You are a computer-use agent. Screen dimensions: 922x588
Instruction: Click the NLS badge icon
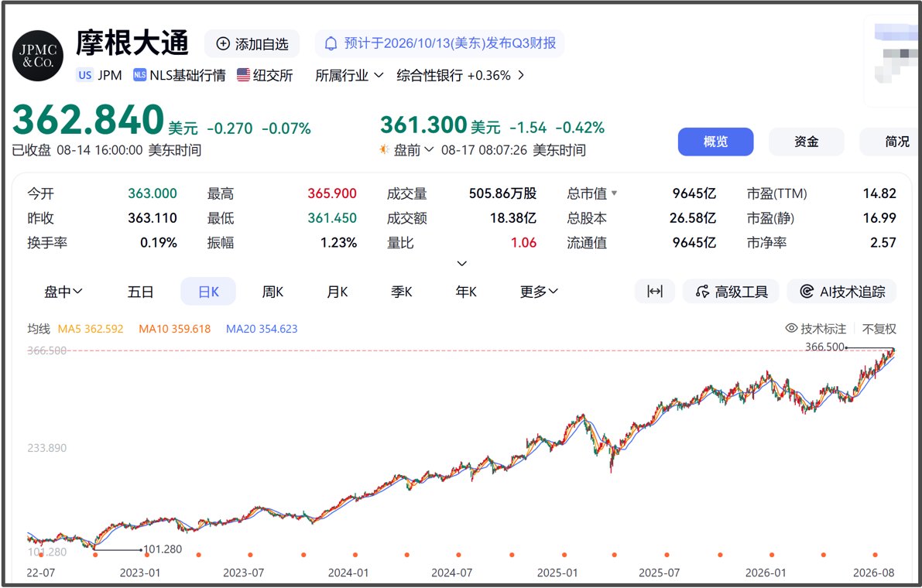pos(139,75)
